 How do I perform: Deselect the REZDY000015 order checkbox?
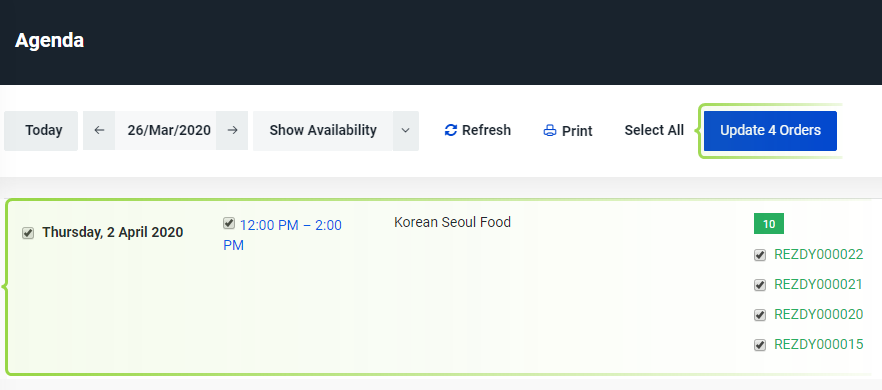click(760, 345)
